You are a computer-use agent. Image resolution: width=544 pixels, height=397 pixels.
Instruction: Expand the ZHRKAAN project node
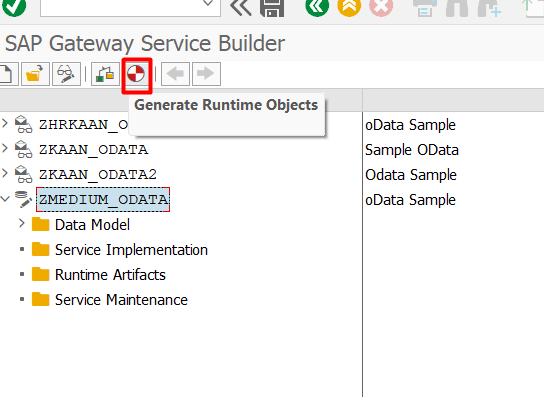5,123
